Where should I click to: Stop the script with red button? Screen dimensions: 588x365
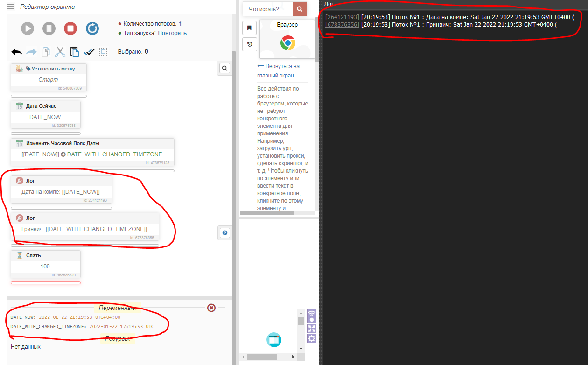pos(70,28)
